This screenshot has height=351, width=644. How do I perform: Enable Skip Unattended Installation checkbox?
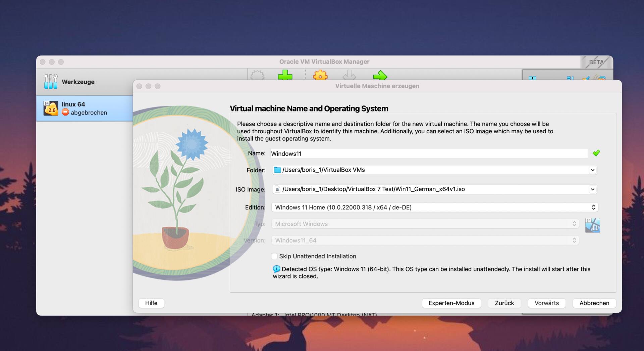[x=274, y=256]
